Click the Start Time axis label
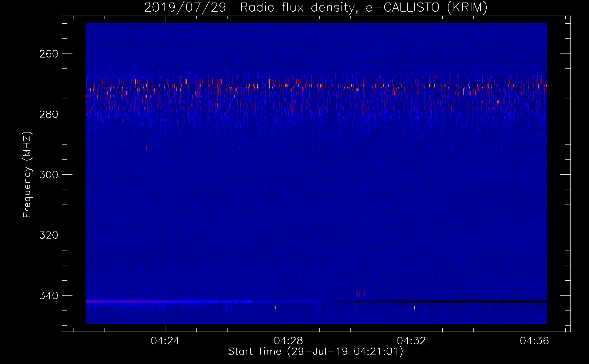Viewport: 589px width, 364px height. click(316, 352)
